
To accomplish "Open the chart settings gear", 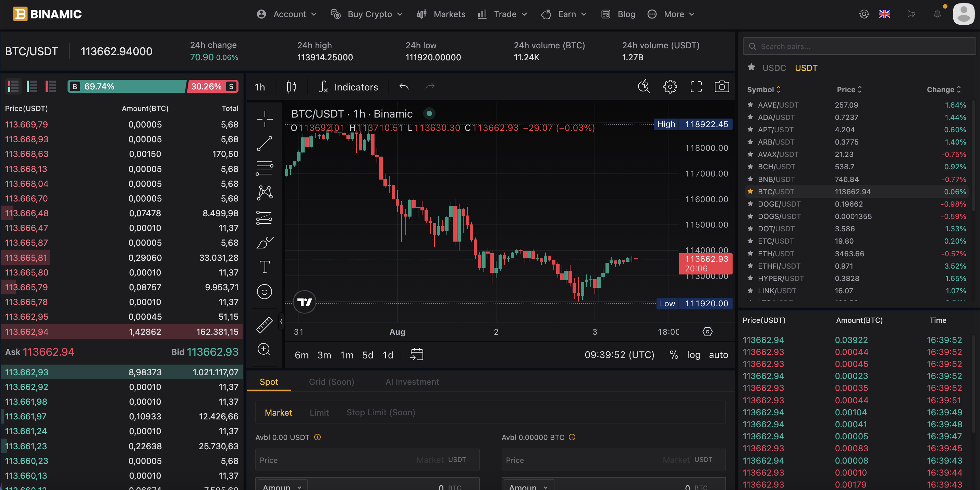I will pyautogui.click(x=670, y=87).
